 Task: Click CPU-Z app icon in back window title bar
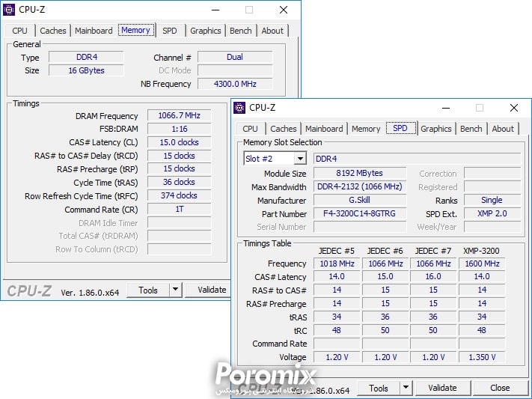[9, 10]
